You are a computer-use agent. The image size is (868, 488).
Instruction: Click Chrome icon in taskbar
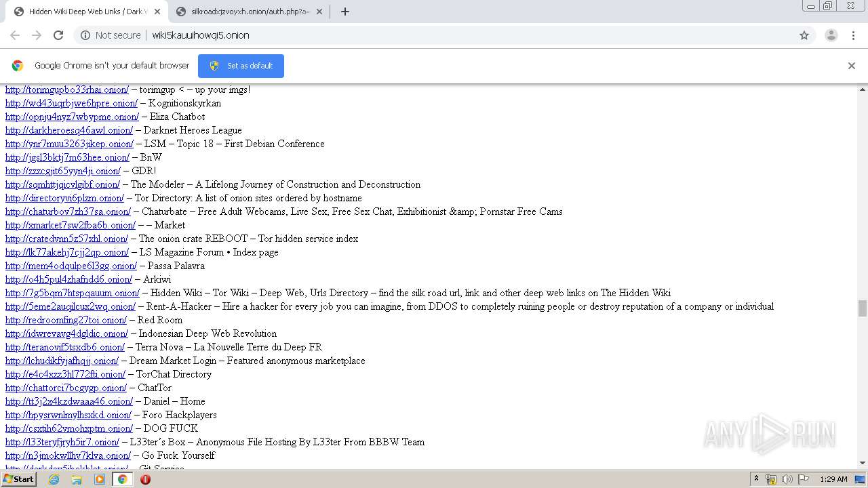click(122, 479)
